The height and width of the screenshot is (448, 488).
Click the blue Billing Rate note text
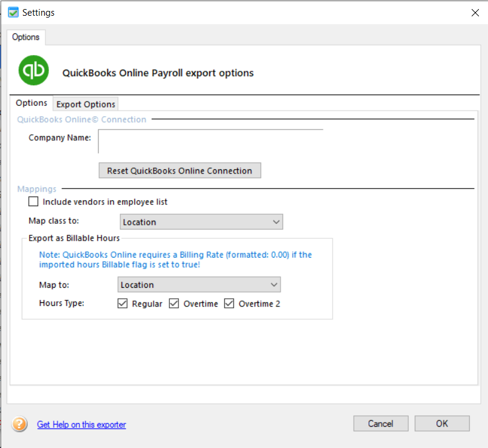[175, 259]
